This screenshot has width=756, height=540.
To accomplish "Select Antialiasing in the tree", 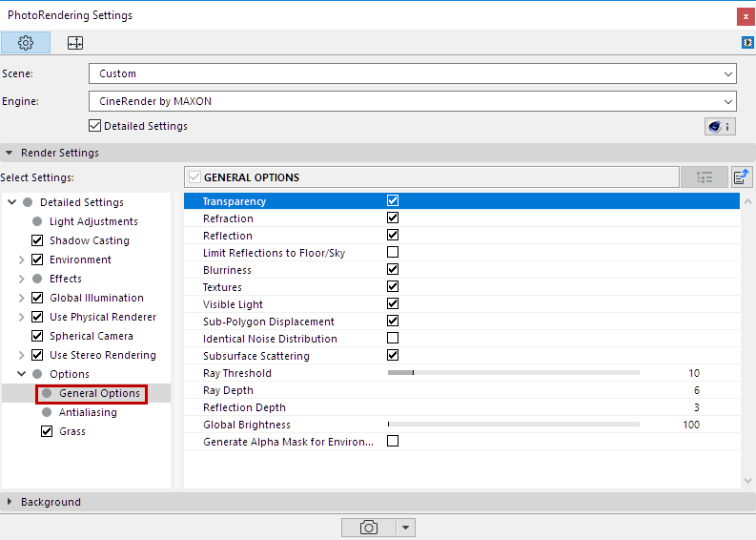I will [x=88, y=412].
